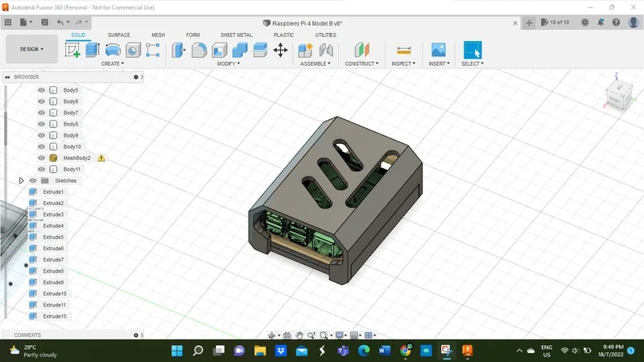
Task: Hide Body10 with eye icon
Action: click(42, 146)
